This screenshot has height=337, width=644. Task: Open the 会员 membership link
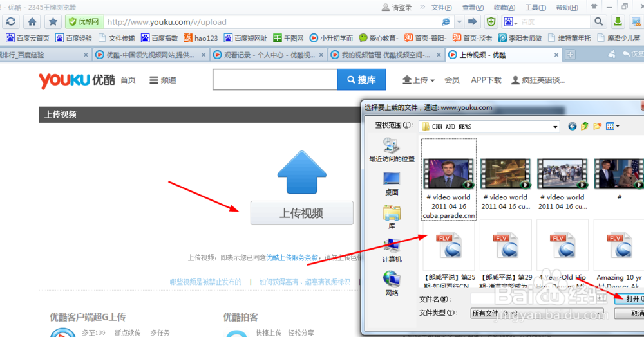point(452,80)
